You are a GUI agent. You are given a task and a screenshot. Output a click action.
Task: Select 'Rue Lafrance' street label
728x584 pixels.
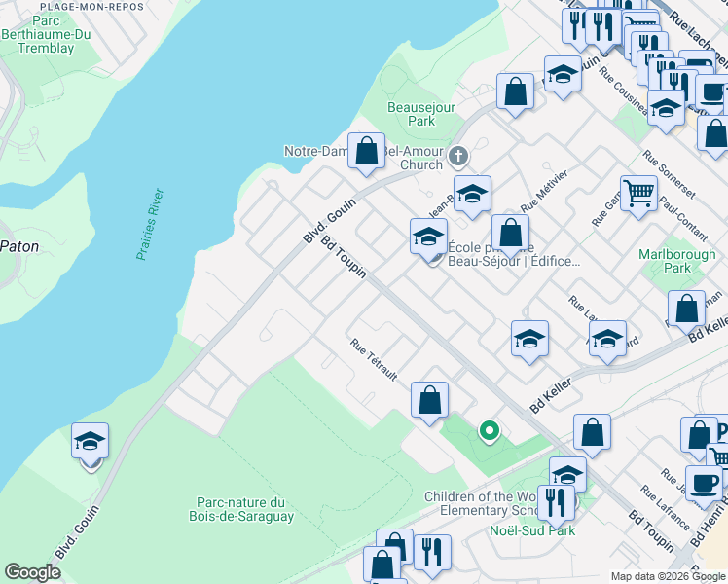tap(665, 508)
